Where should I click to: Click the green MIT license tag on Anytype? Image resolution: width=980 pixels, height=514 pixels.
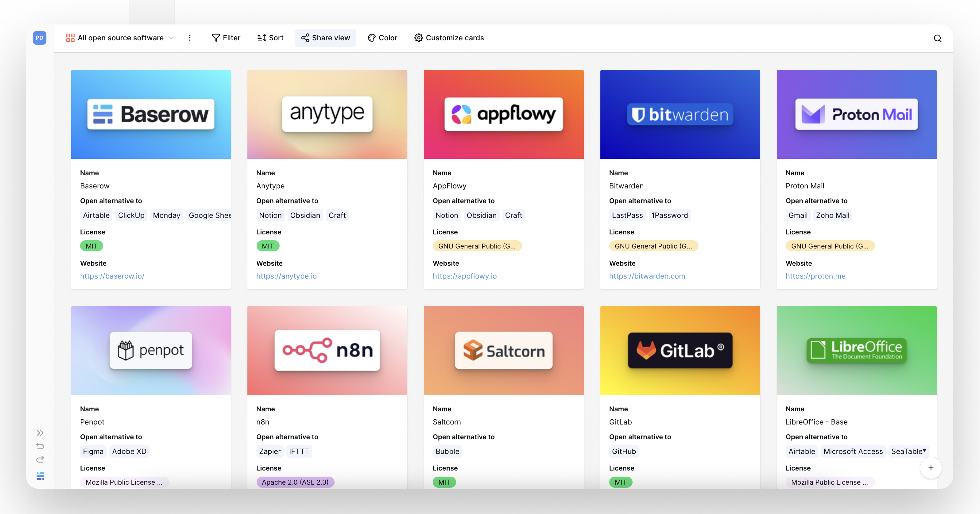click(x=267, y=246)
